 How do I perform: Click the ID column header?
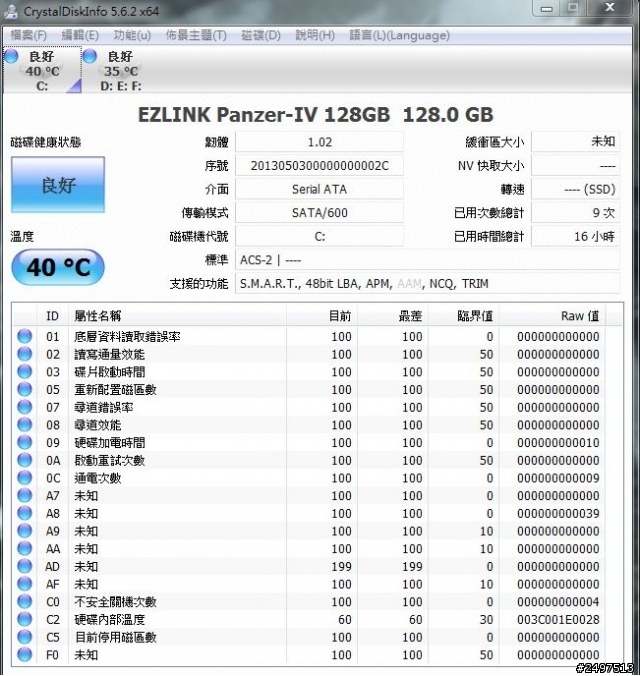pos(53,316)
